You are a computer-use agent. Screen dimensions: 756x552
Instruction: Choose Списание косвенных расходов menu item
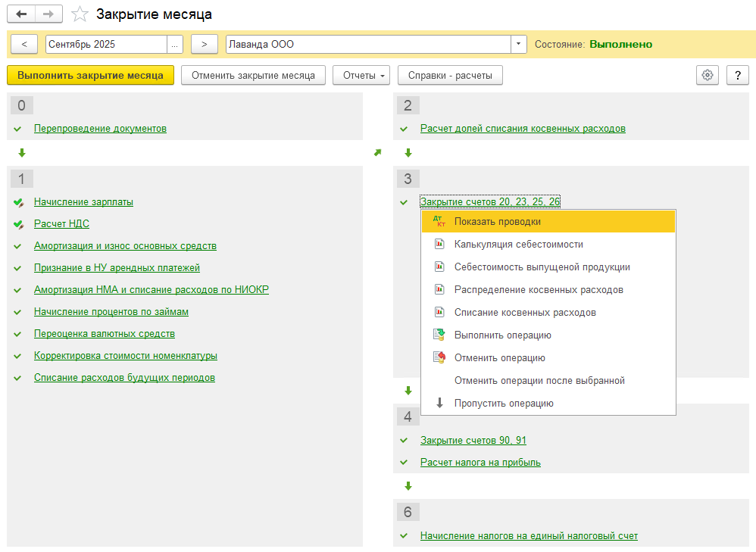click(x=525, y=313)
